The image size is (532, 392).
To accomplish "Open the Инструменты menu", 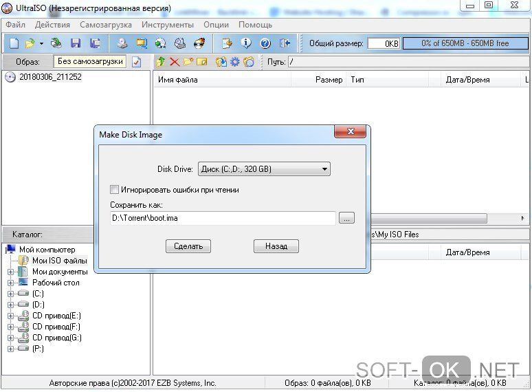I will [168, 25].
